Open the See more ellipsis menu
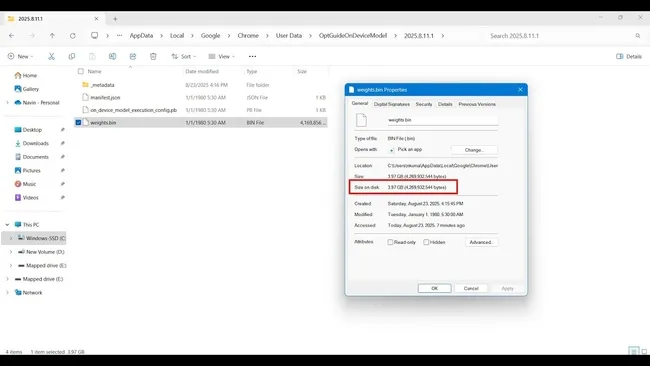Screen dimensions: 650x366 252,56
